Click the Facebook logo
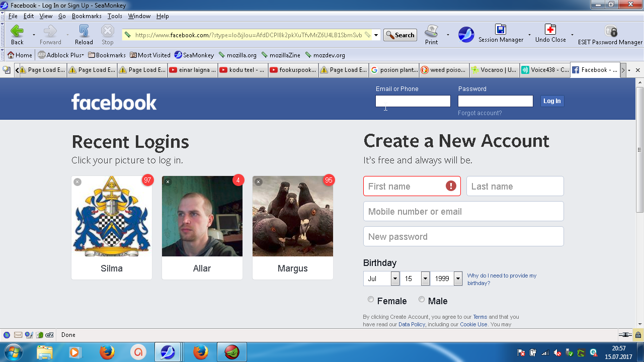 (114, 102)
